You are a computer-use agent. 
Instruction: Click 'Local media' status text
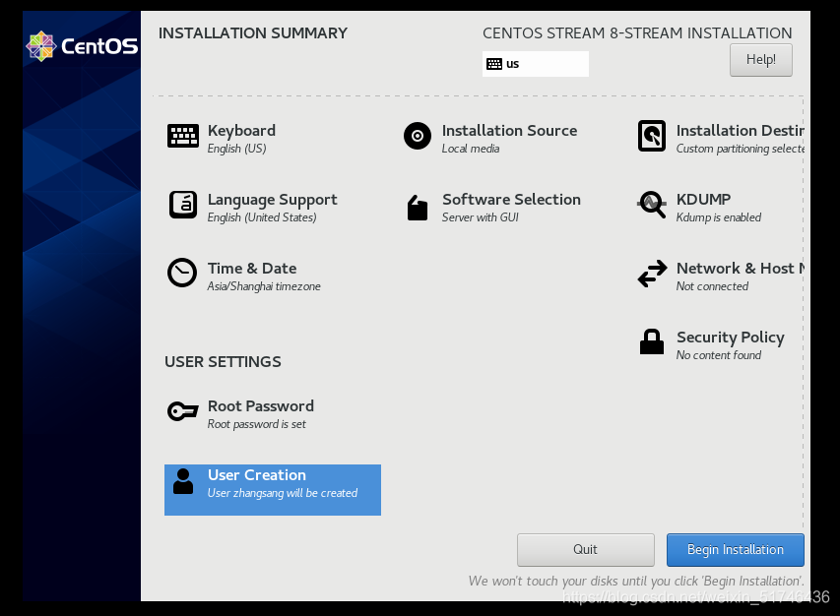tap(471, 149)
